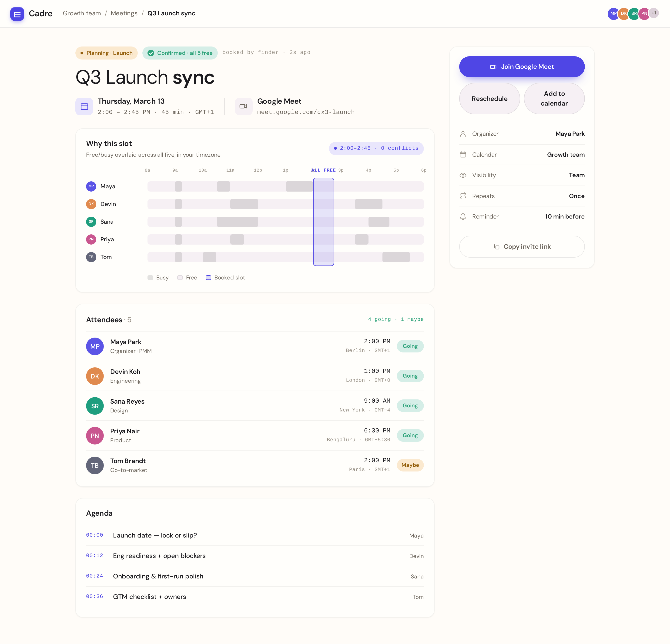Click Priya Nair's large attendee avatar
The height and width of the screenshot is (644, 670).
pos(95,436)
